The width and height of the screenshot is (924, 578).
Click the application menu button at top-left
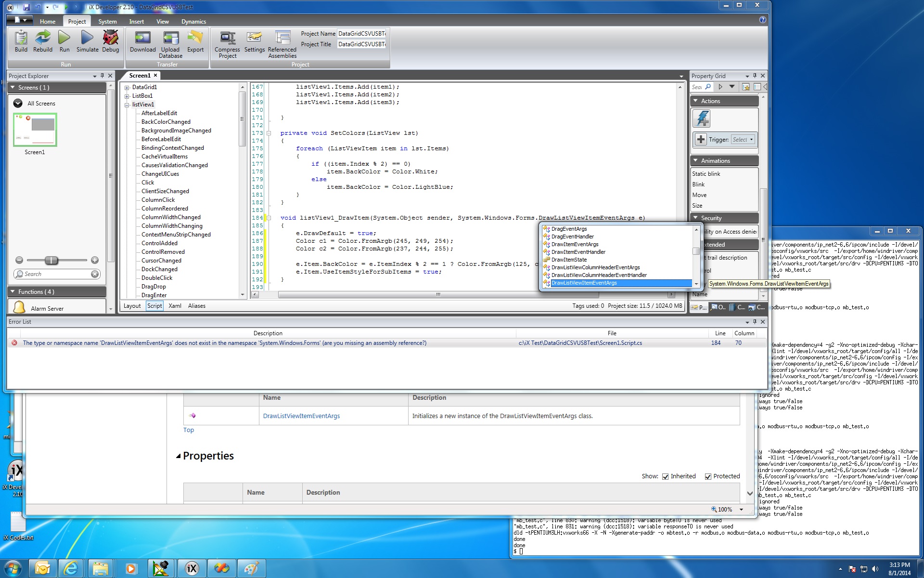20,20
